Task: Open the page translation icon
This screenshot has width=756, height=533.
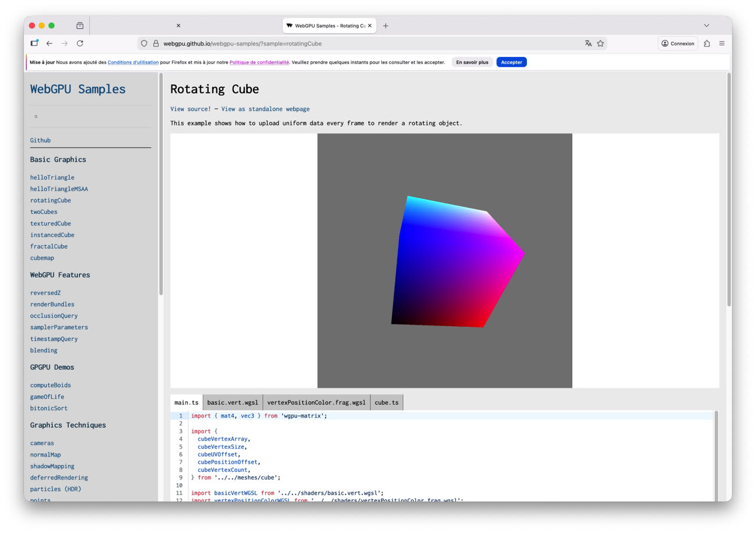Action: coord(589,43)
